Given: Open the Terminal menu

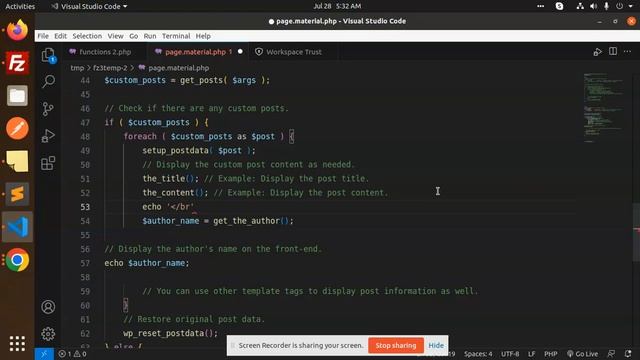Looking at the screenshot, I should click(x=176, y=36).
